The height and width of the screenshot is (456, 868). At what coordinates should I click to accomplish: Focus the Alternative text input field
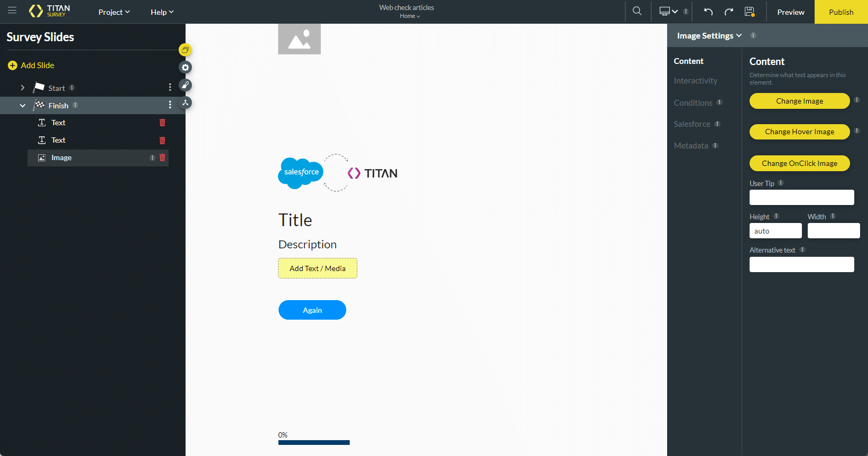click(801, 264)
